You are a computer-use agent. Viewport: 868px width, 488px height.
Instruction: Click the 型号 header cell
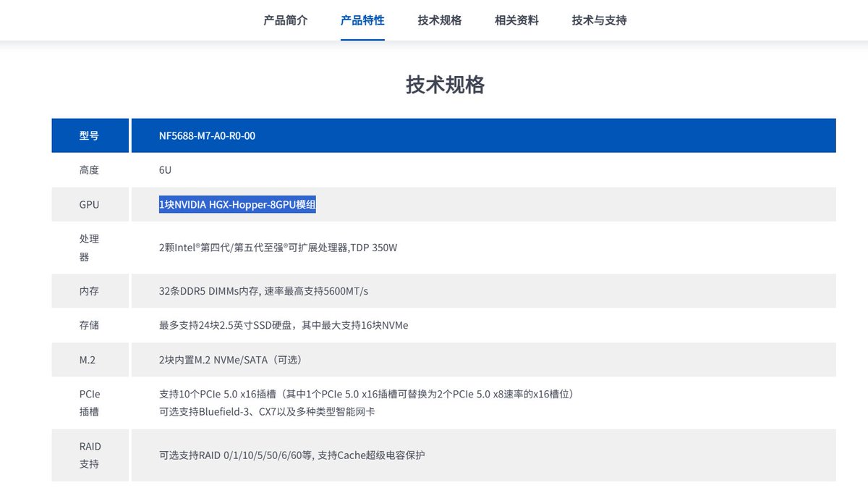pos(90,135)
